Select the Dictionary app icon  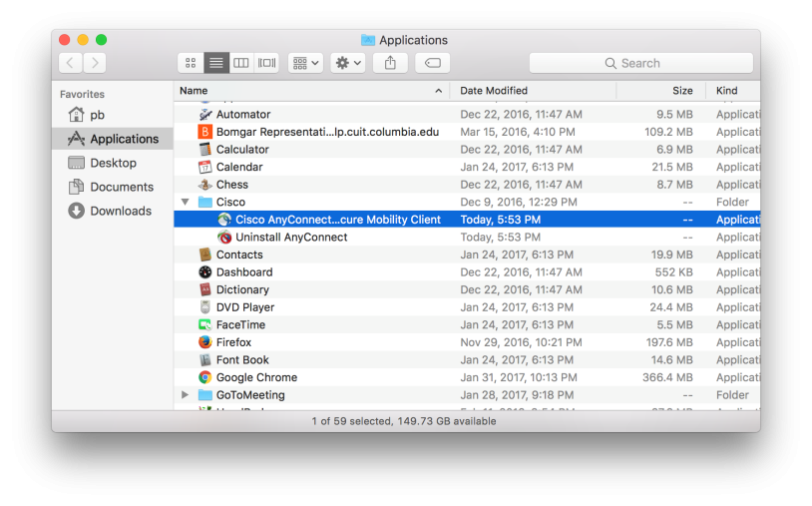(205, 289)
